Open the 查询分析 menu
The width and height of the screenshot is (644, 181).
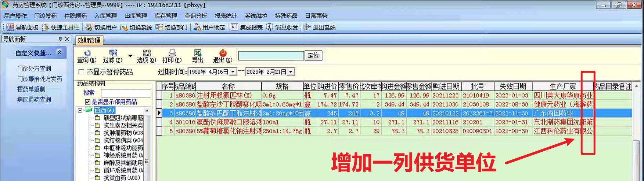[196, 16]
